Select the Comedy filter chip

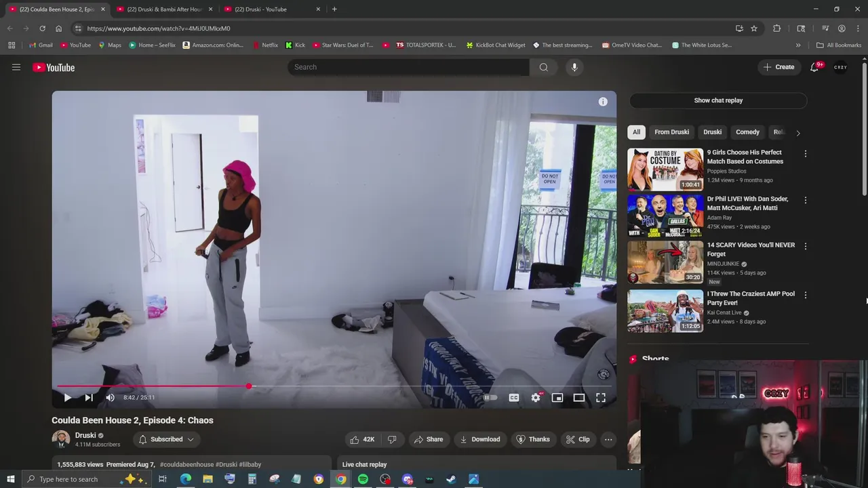[x=747, y=132]
